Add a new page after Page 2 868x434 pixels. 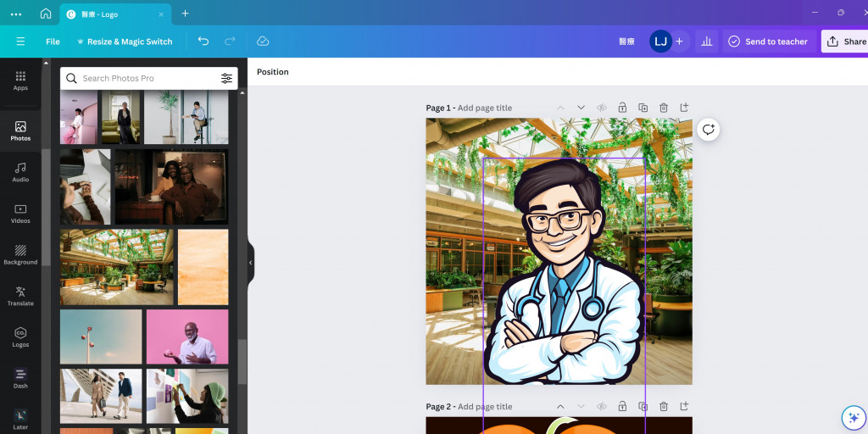pyautogui.click(x=684, y=406)
